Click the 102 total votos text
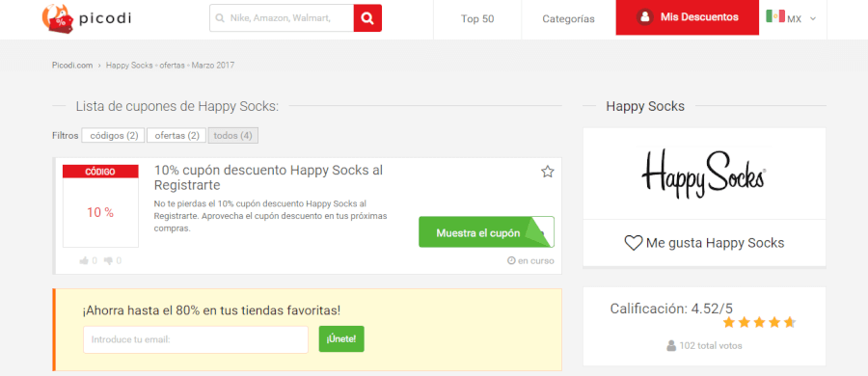Image resolution: width=868 pixels, height=376 pixels. tap(711, 346)
